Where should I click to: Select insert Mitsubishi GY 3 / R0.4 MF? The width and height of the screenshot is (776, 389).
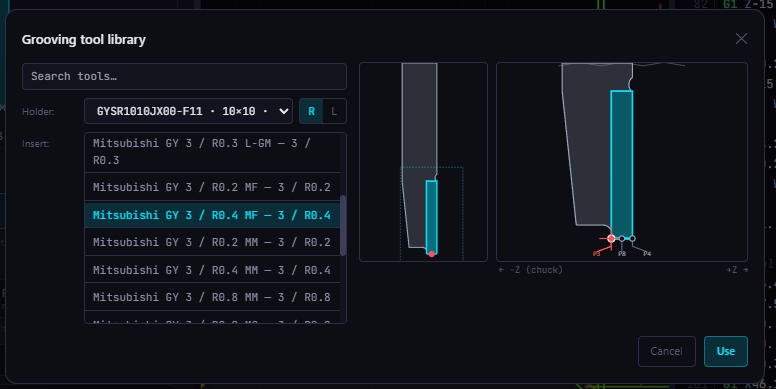click(x=212, y=214)
